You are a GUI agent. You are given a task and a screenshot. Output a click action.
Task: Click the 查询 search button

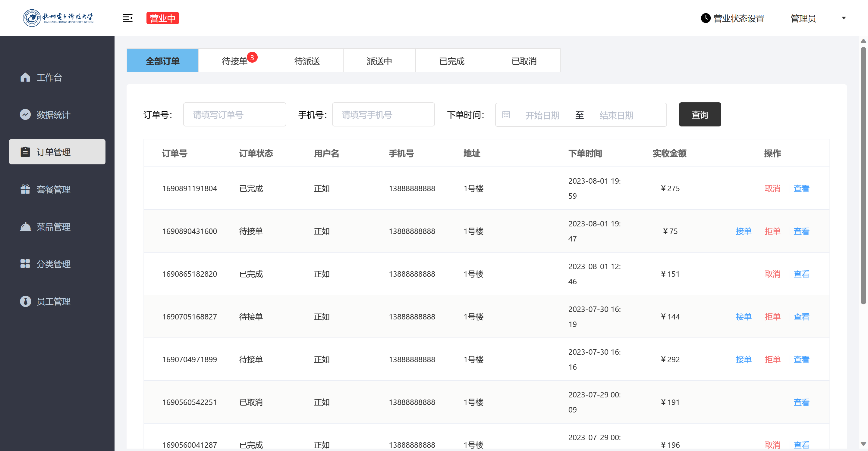pyautogui.click(x=700, y=114)
